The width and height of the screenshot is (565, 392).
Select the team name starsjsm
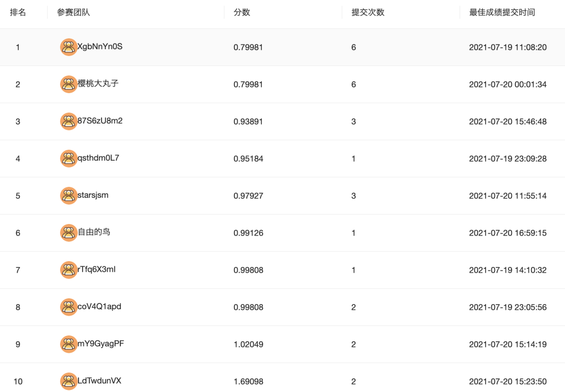(93, 195)
